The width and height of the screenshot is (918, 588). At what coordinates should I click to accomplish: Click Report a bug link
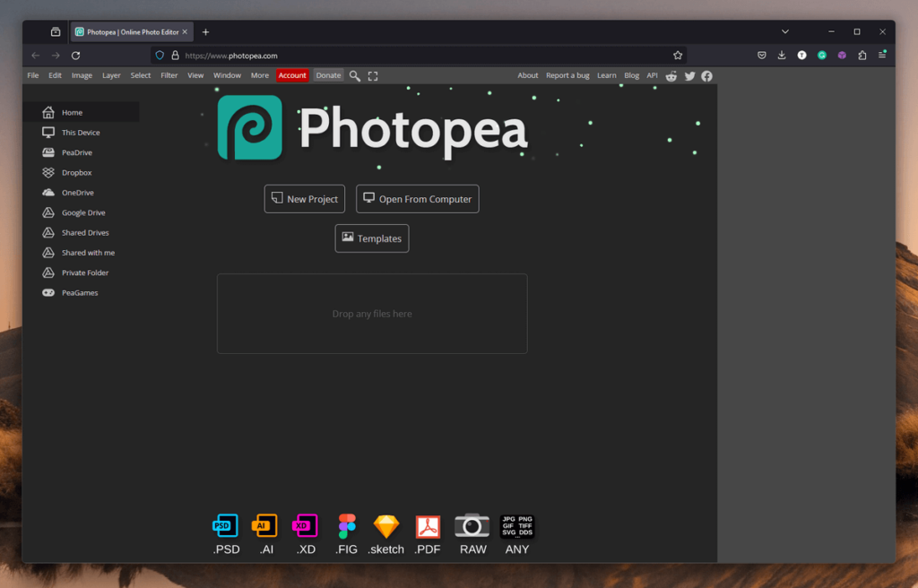tap(567, 75)
